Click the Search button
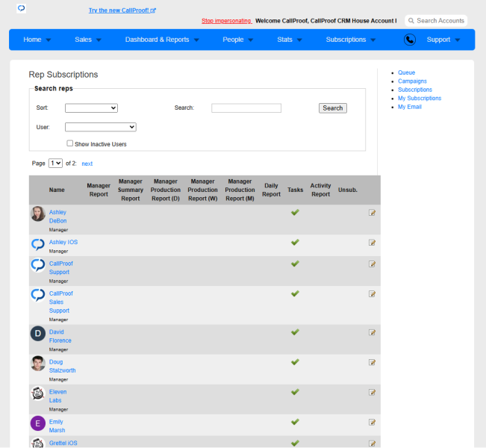486x448 pixels. [332, 108]
